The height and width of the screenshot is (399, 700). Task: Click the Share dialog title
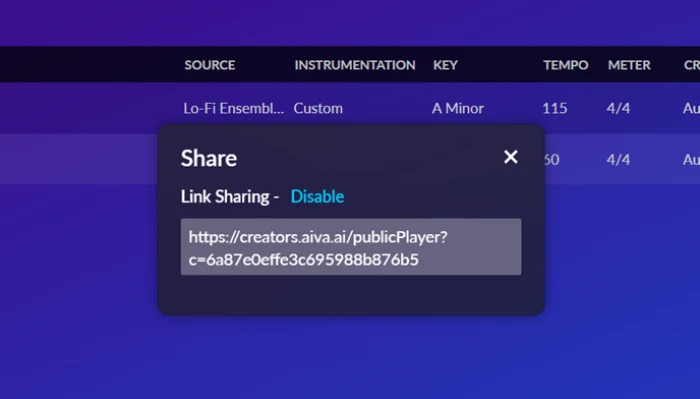(209, 158)
